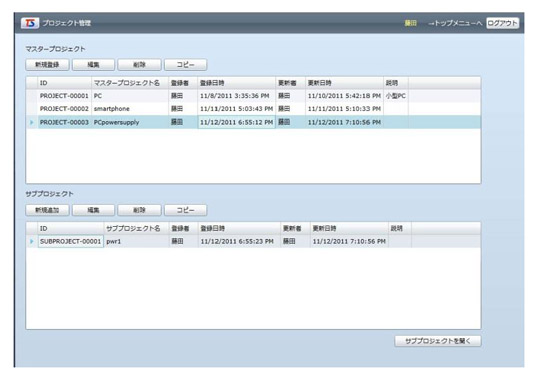This screenshot has height=381, width=540.
Task: Select the PROJECT-00002 ID cell
Action: tap(64, 109)
